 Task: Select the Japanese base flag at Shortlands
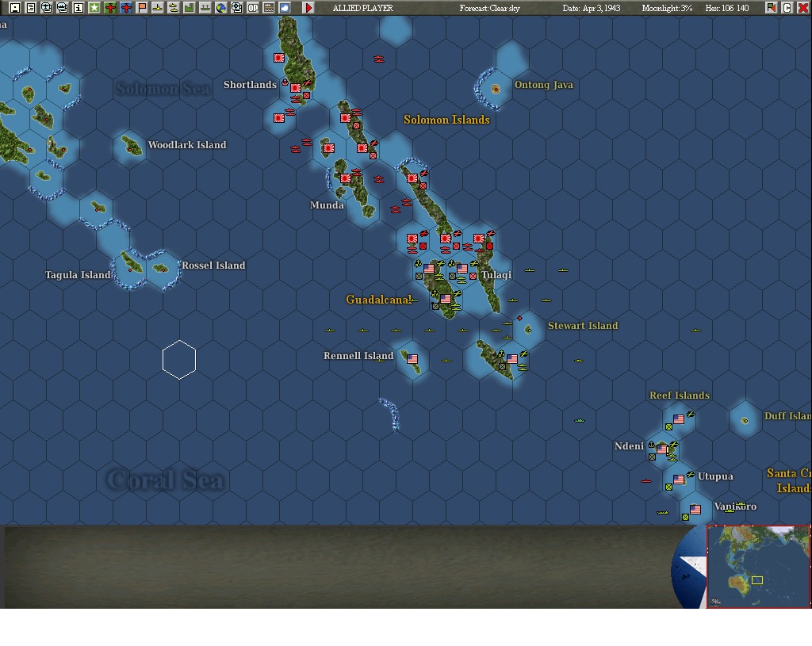coord(296,88)
